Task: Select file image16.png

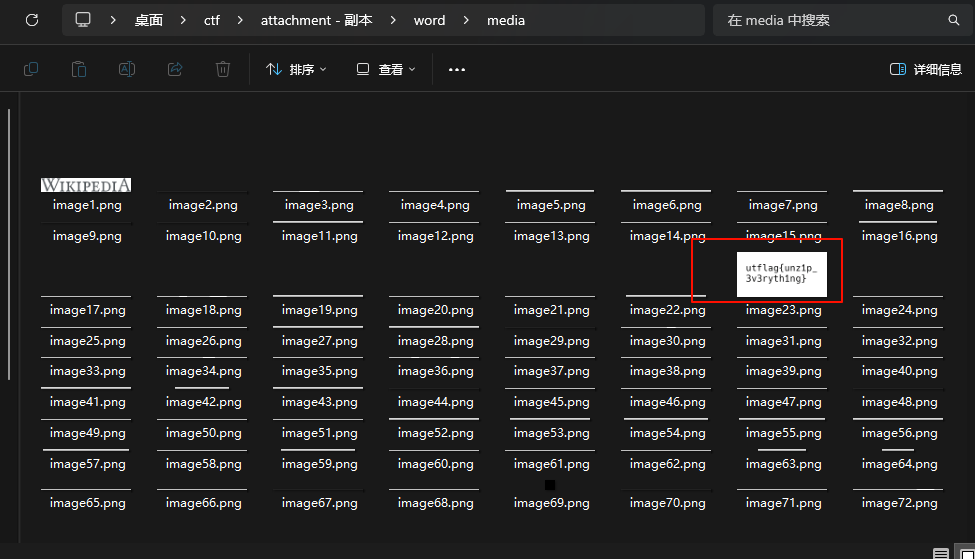Action: pyautogui.click(x=899, y=236)
